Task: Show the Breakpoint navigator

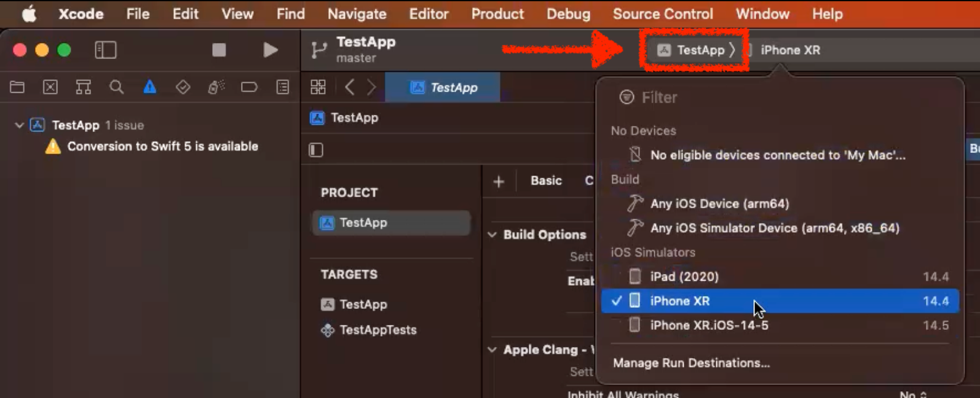Action: [x=249, y=87]
